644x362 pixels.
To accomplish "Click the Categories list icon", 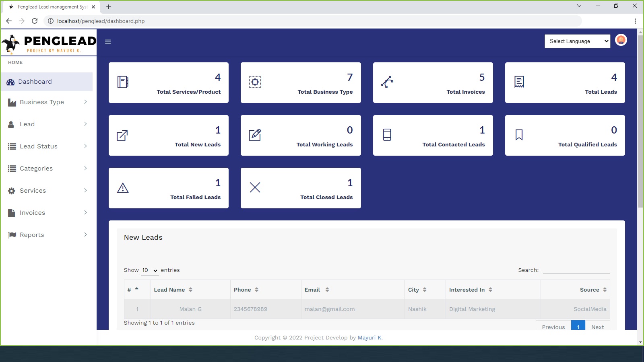I will 12,169.
